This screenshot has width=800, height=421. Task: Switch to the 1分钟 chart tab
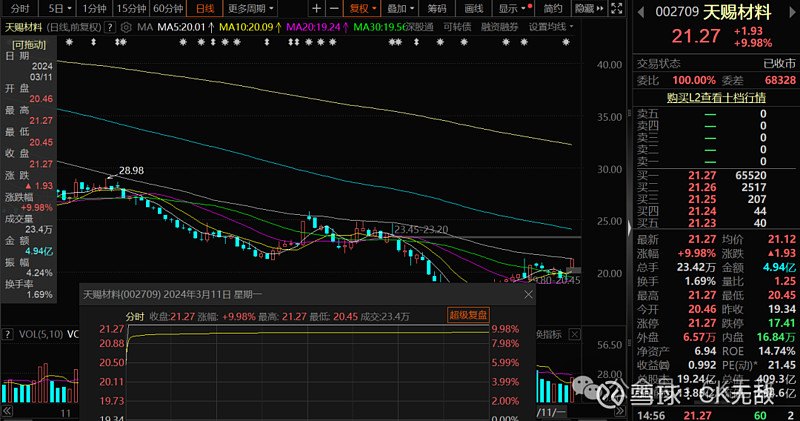[94, 8]
